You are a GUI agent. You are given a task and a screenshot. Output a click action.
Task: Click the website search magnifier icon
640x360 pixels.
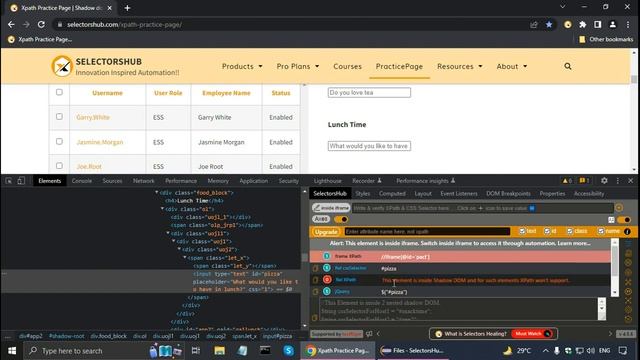pyautogui.click(x=568, y=66)
